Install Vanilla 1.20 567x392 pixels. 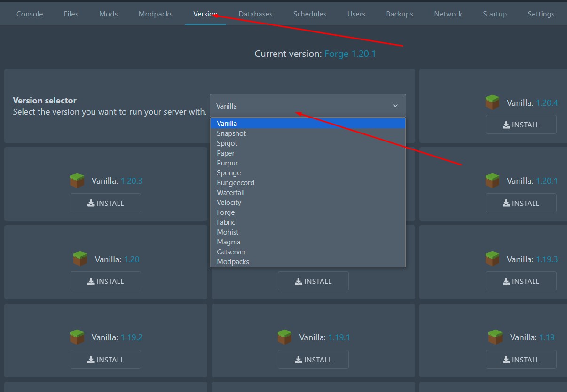coord(106,281)
